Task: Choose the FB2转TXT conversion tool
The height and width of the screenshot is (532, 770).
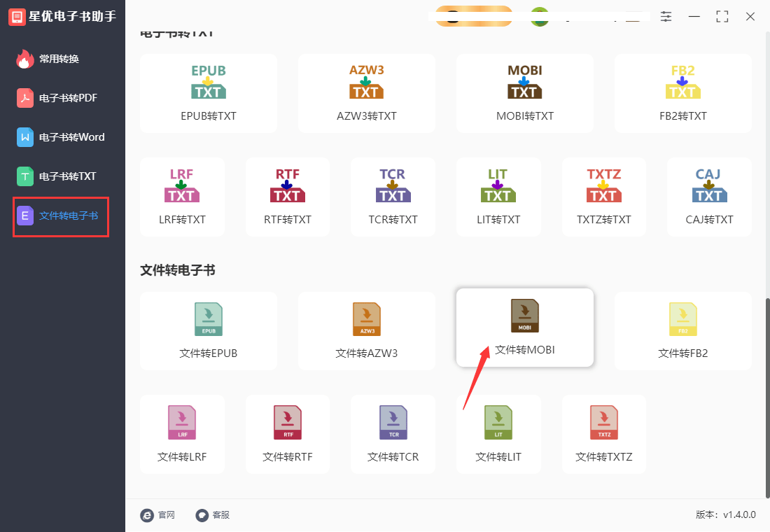Action: pyautogui.click(x=682, y=93)
